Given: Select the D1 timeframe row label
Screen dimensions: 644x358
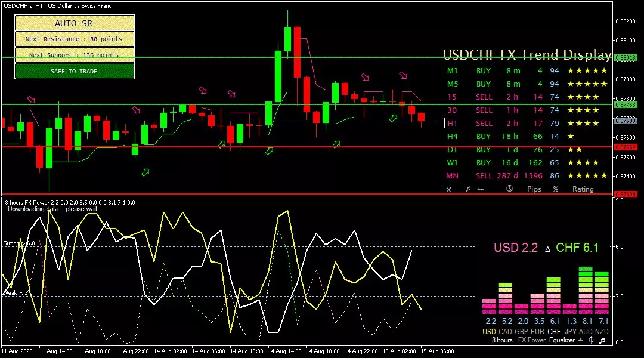Looking at the screenshot, I should (452, 150).
